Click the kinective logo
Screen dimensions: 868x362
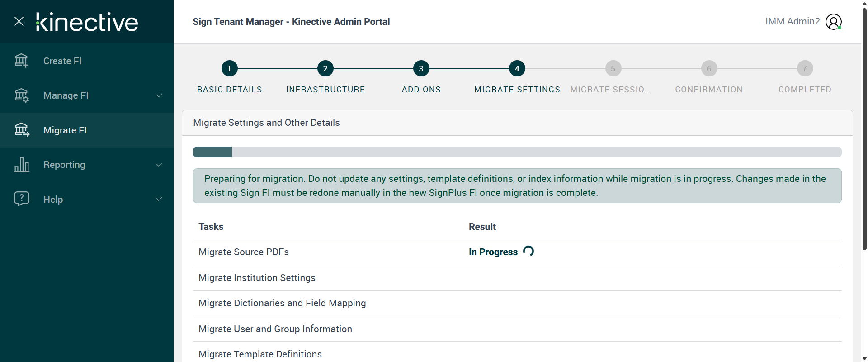click(87, 22)
